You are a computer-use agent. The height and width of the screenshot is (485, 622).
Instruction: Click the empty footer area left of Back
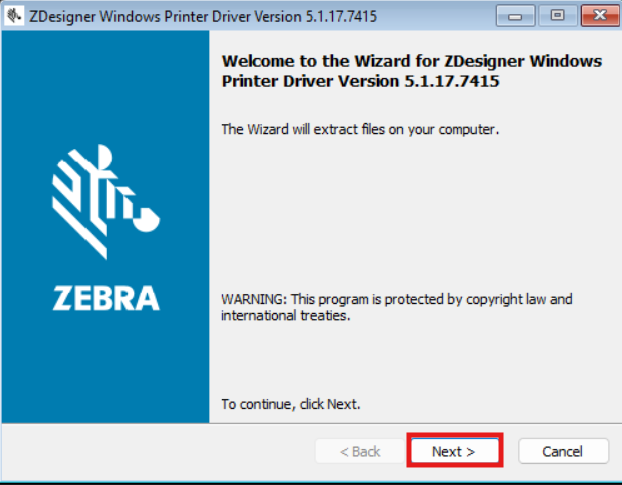tap(150, 451)
